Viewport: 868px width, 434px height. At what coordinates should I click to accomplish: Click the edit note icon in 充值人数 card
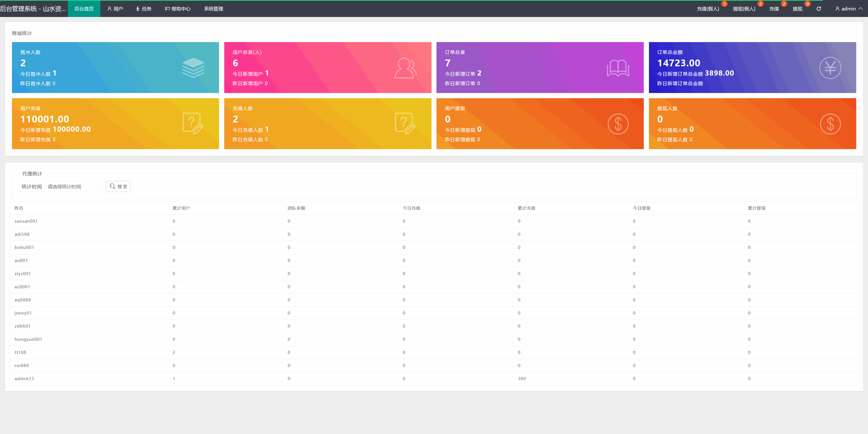(x=405, y=124)
